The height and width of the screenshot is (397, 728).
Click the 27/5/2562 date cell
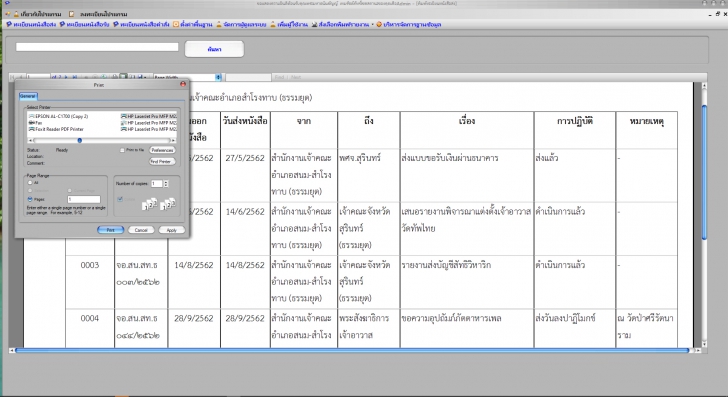pos(245,158)
